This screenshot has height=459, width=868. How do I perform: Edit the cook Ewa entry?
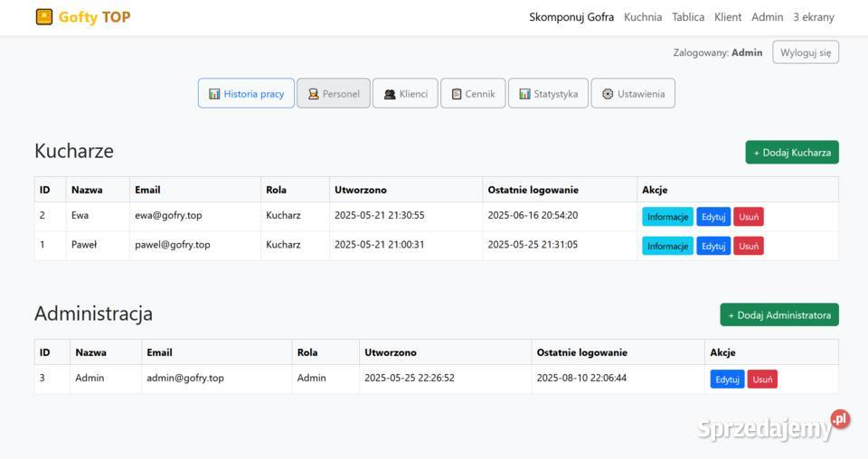[x=713, y=217]
